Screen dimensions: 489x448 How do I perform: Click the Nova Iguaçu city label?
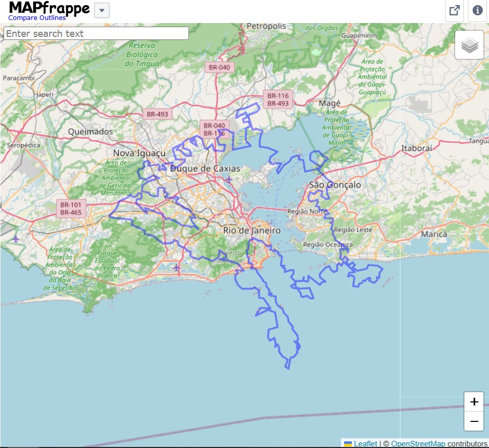[x=139, y=153]
